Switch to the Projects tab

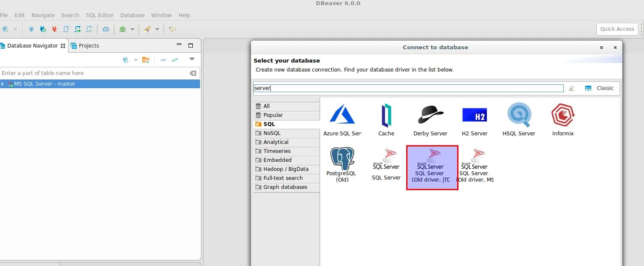pyautogui.click(x=85, y=46)
